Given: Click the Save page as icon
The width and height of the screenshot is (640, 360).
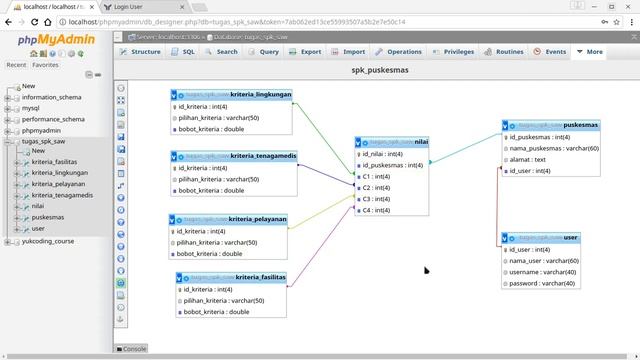Looking at the screenshot, I should click(121, 149).
